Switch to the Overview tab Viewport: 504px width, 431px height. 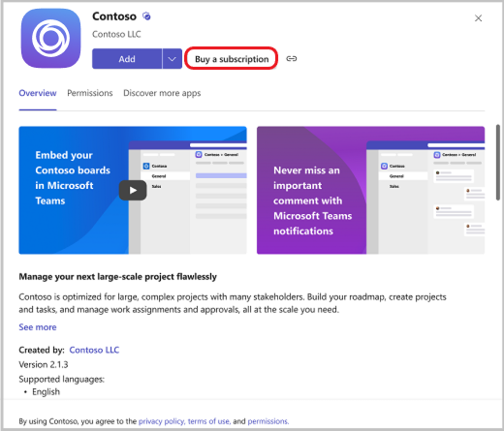[38, 93]
